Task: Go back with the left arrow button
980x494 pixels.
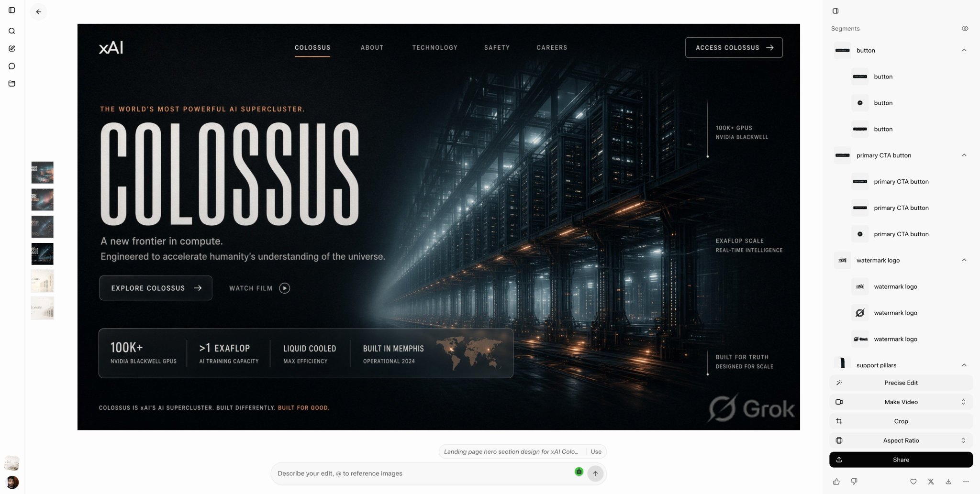Action: click(38, 12)
